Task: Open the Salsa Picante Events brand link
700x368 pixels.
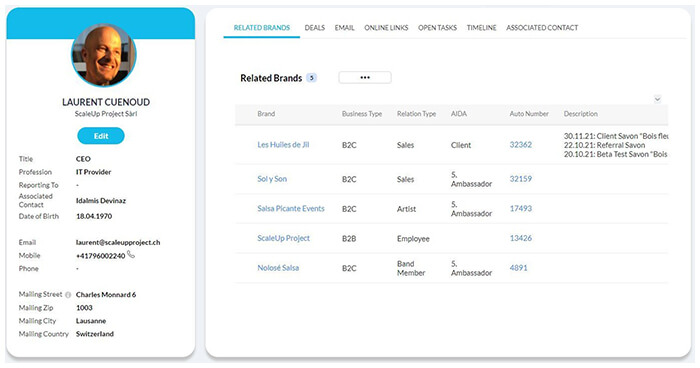Action: (291, 209)
